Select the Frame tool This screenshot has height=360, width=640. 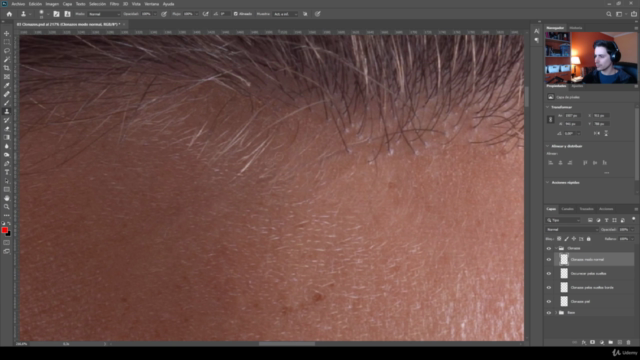coord(7,76)
